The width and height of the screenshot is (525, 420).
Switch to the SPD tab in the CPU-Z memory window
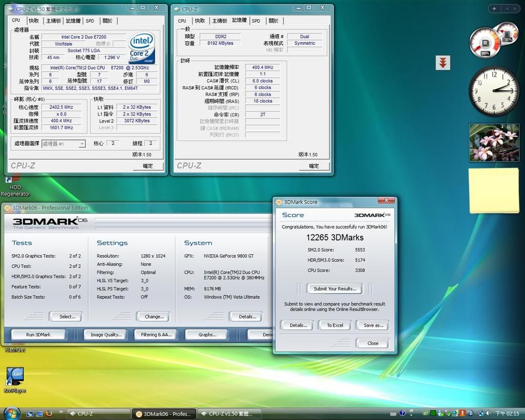click(256, 21)
